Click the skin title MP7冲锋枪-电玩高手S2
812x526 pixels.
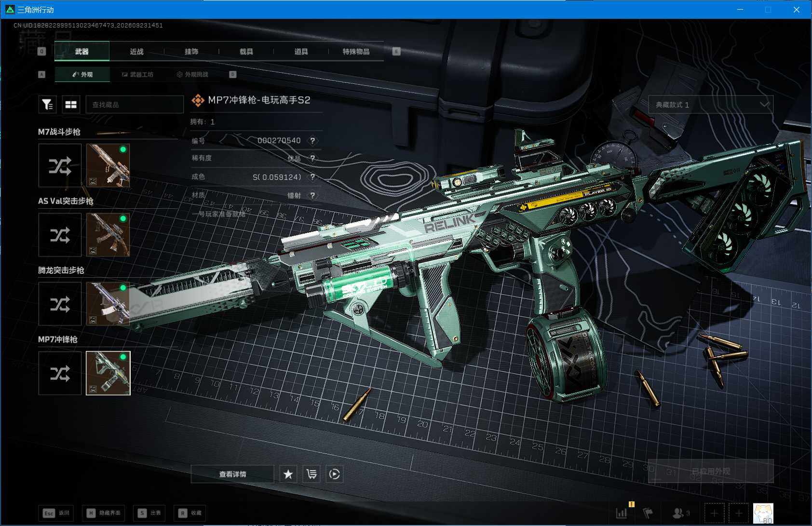(x=259, y=100)
